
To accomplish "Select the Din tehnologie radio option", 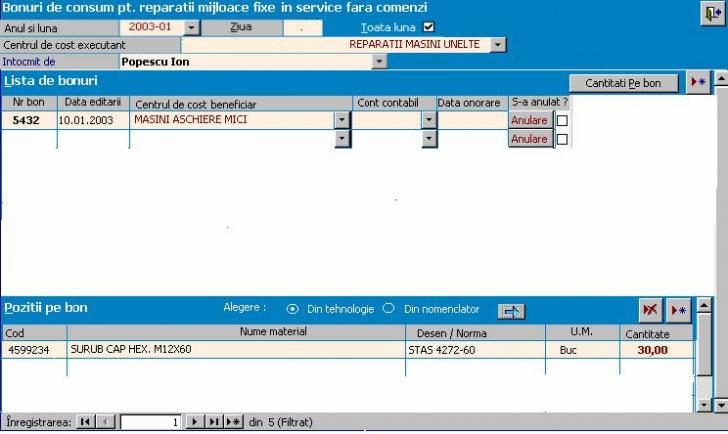I will (292, 309).
